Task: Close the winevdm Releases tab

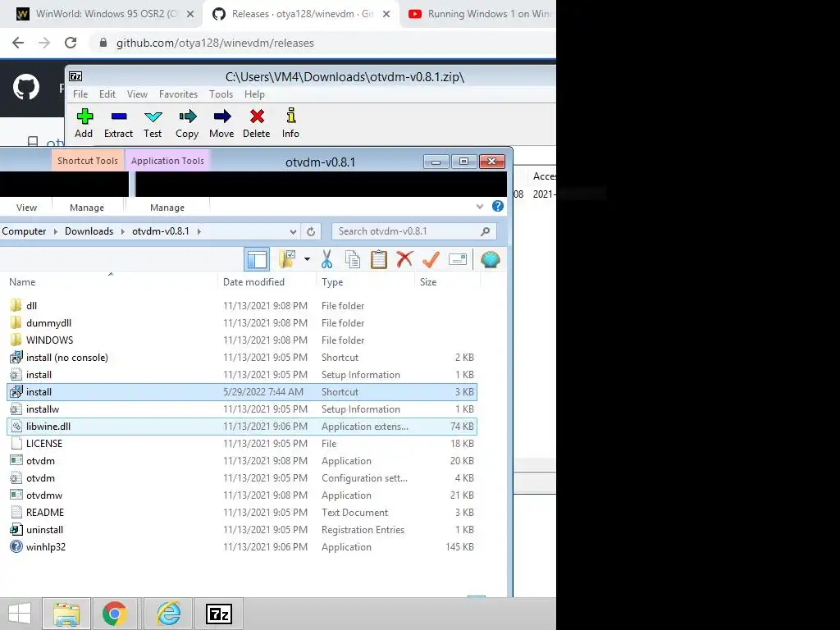Action: coord(386,15)
